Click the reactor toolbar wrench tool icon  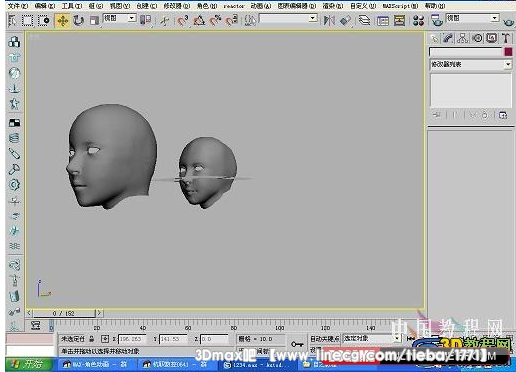click(x=14, y=169)
